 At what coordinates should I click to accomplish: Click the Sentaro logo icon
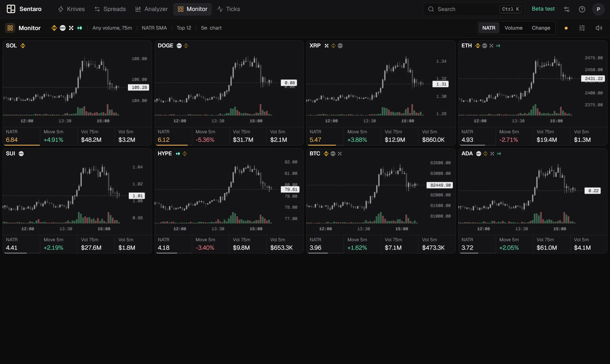coord(11,9)
